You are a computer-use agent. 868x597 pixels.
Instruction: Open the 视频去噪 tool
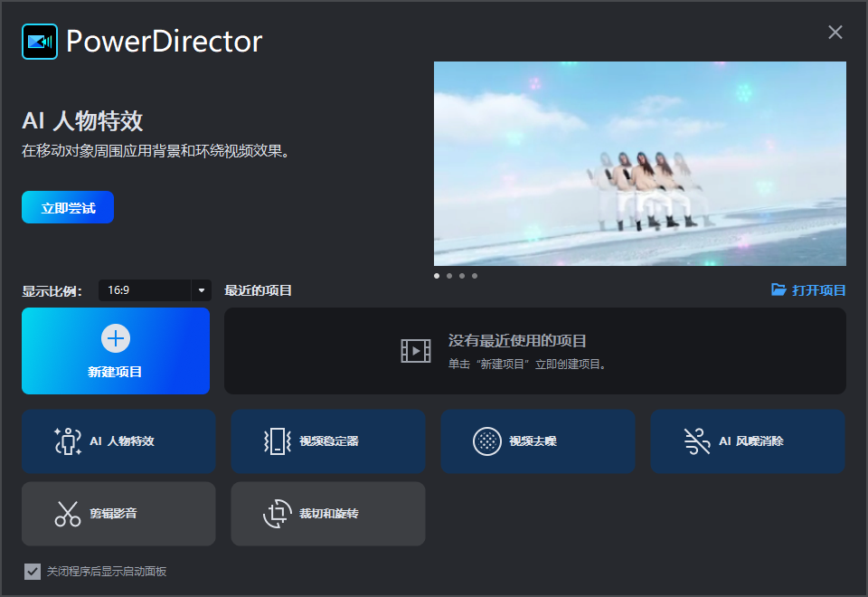(x=538, y=441)
